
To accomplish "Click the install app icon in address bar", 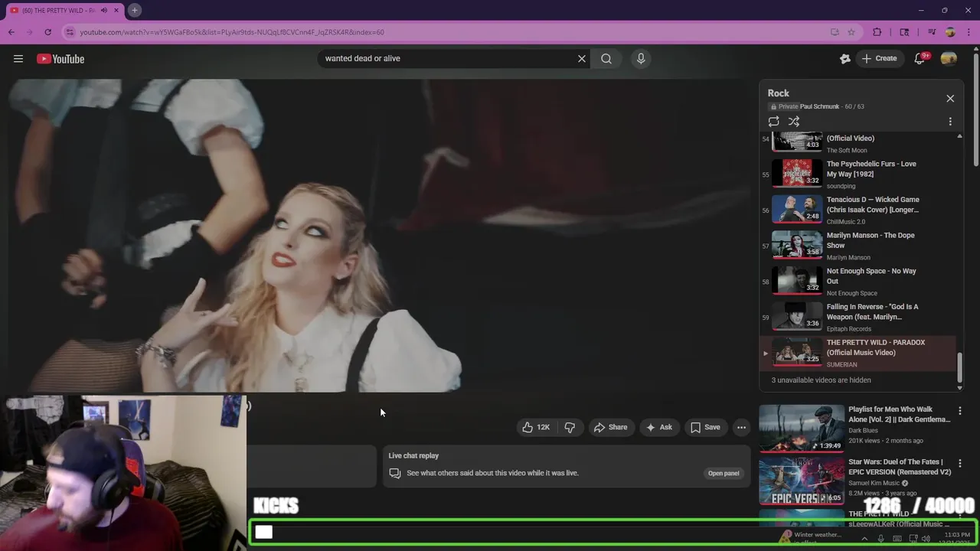I will pyautogui.click(x=835, y=32).
